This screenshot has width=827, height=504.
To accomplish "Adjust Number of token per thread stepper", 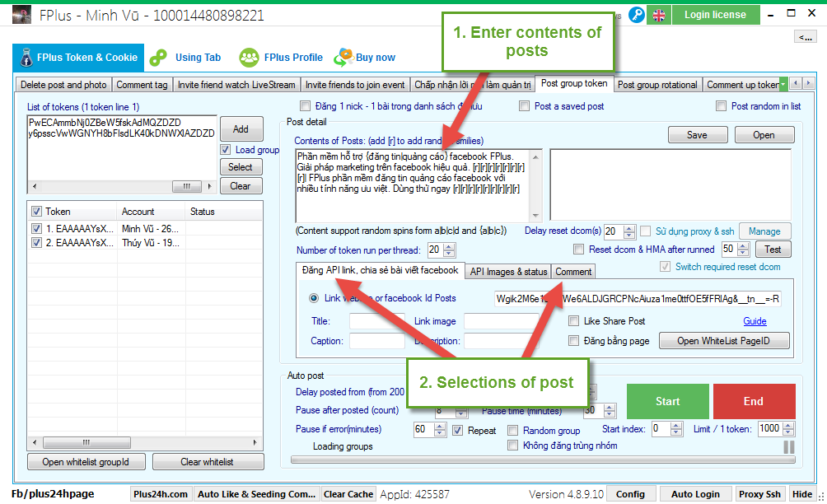I will (x=449, y=250).
